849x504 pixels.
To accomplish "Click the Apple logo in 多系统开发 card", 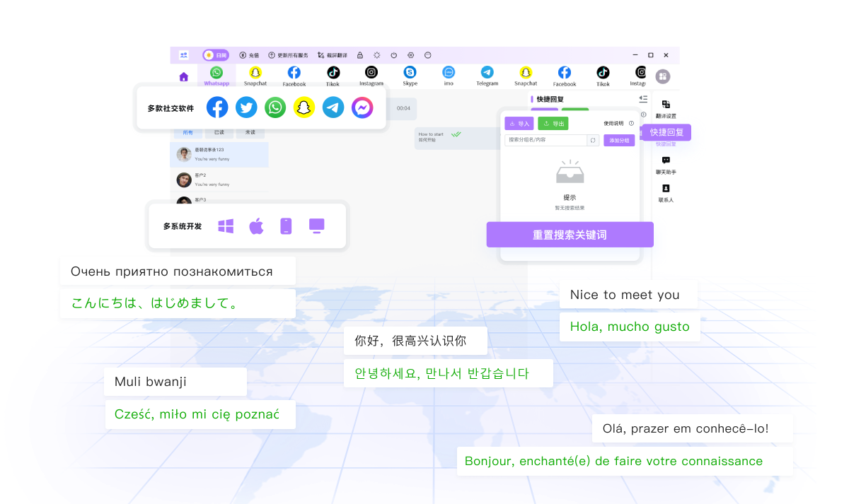I will click(x=256, y=226).
